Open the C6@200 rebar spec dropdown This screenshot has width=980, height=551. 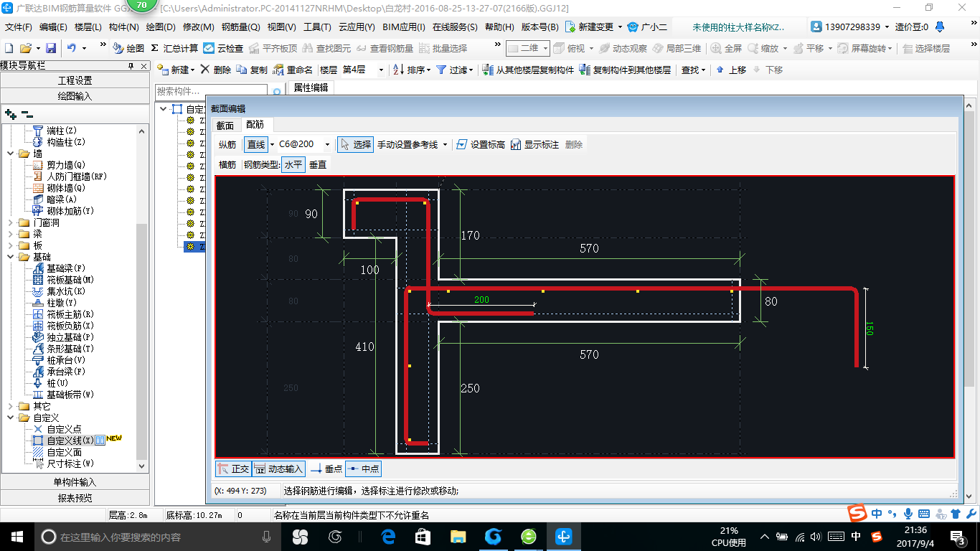pyautogui.click(x=328, y=144)
